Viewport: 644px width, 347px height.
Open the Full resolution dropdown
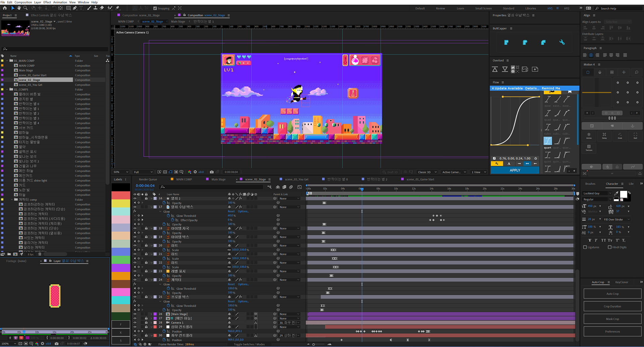pyautogui.click(x=143, y=172)
